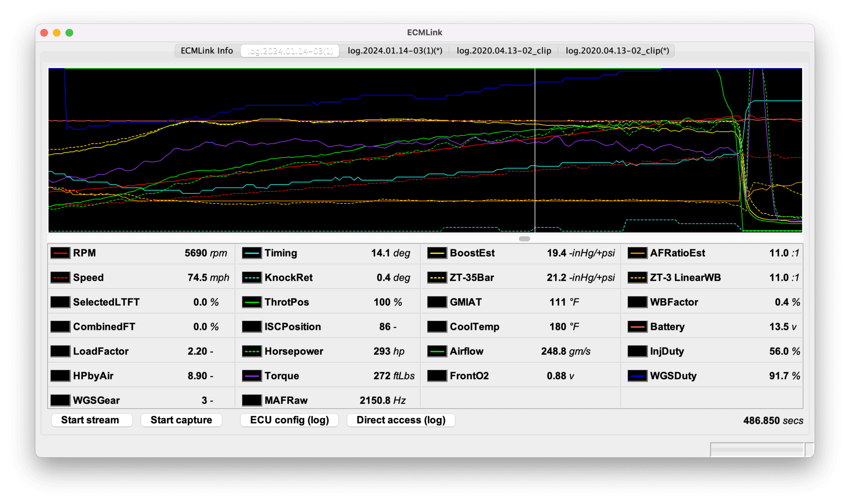Open the log.2024.01.14-03(1)(*) tab
850x504 pixels.
coord(395,51)
